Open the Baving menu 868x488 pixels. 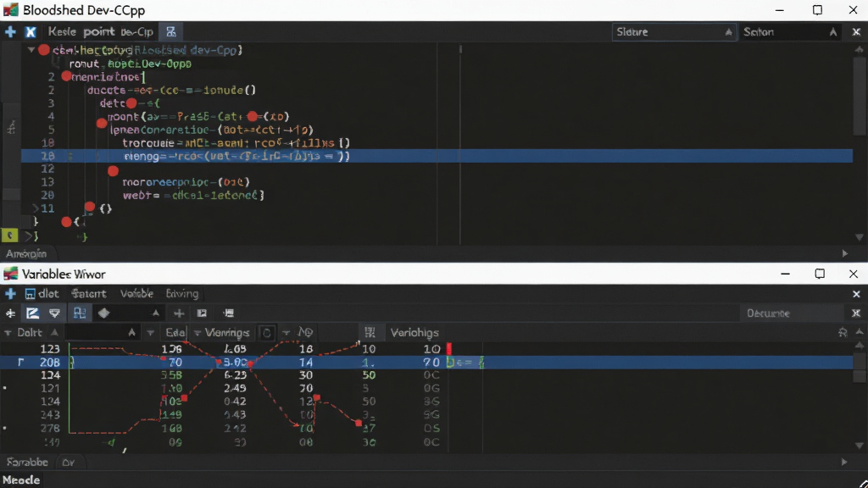click(182, 294)
